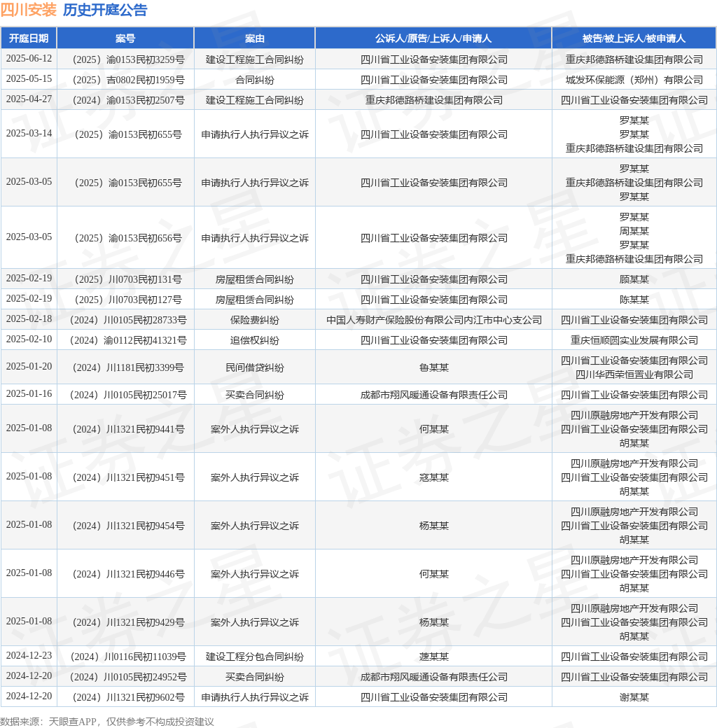Screen dimensions: 717x728
Task: Select date cell 2025-02-18
Action: tap(29, 319)
